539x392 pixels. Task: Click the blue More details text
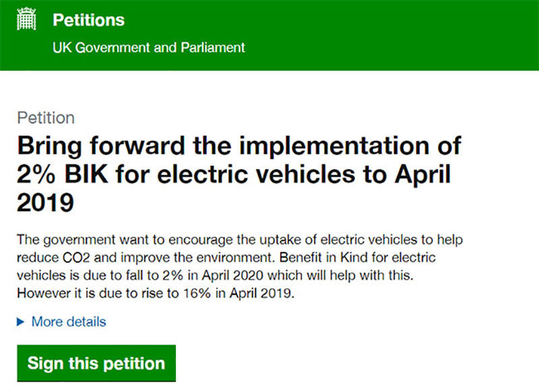pyautogui.click(x=67, y=321)
